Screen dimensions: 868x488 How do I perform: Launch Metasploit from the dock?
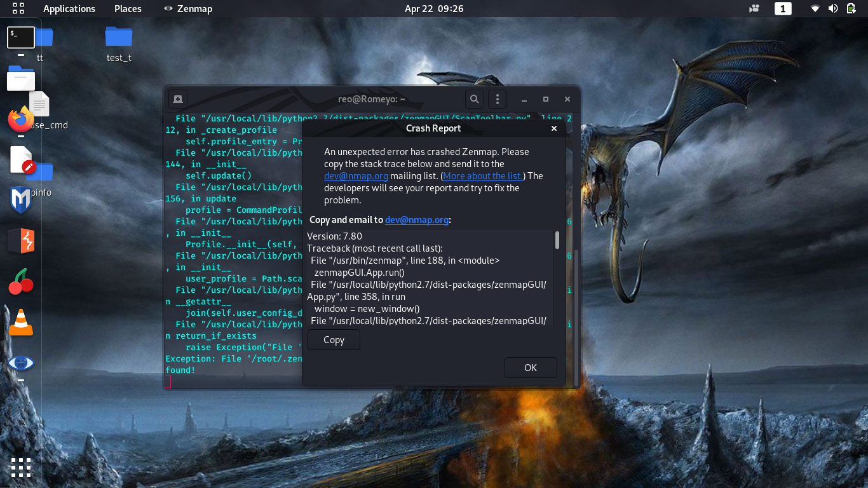(21, 200)
